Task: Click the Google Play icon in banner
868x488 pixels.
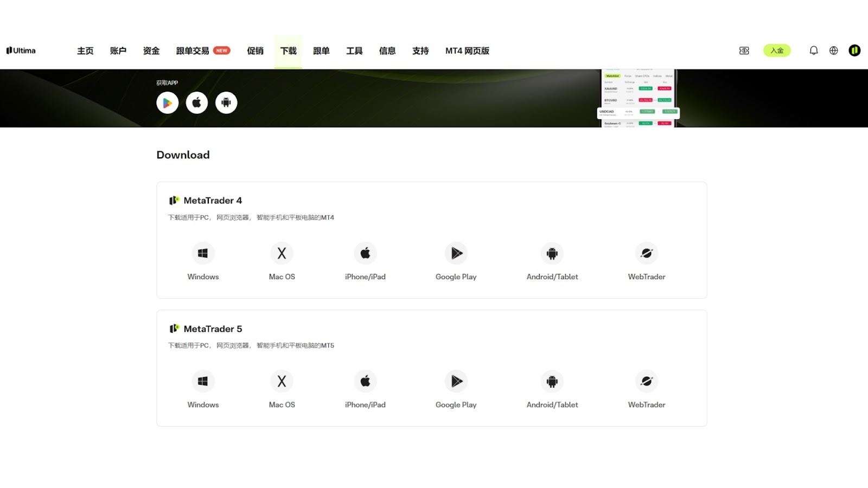Action: tap(168, 102)
